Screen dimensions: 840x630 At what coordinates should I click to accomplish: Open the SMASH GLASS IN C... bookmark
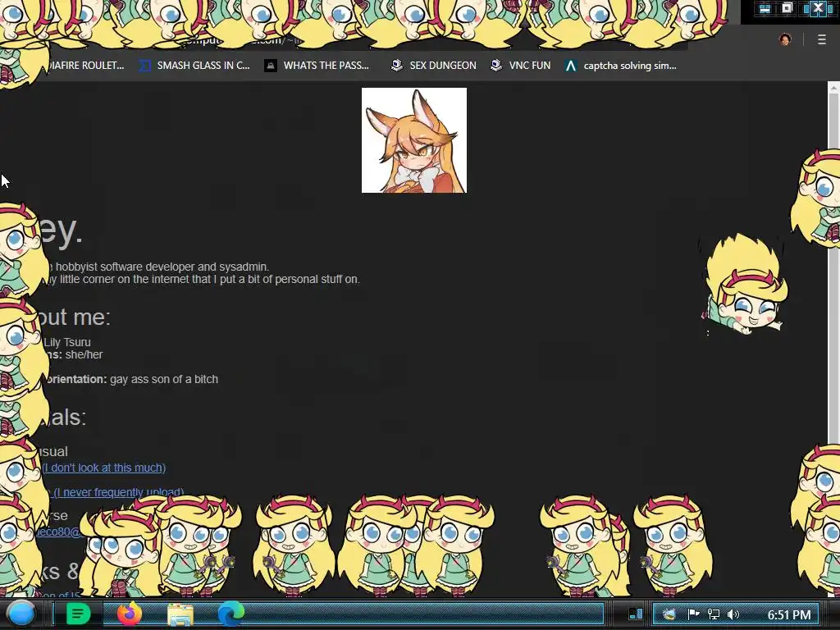194,66
